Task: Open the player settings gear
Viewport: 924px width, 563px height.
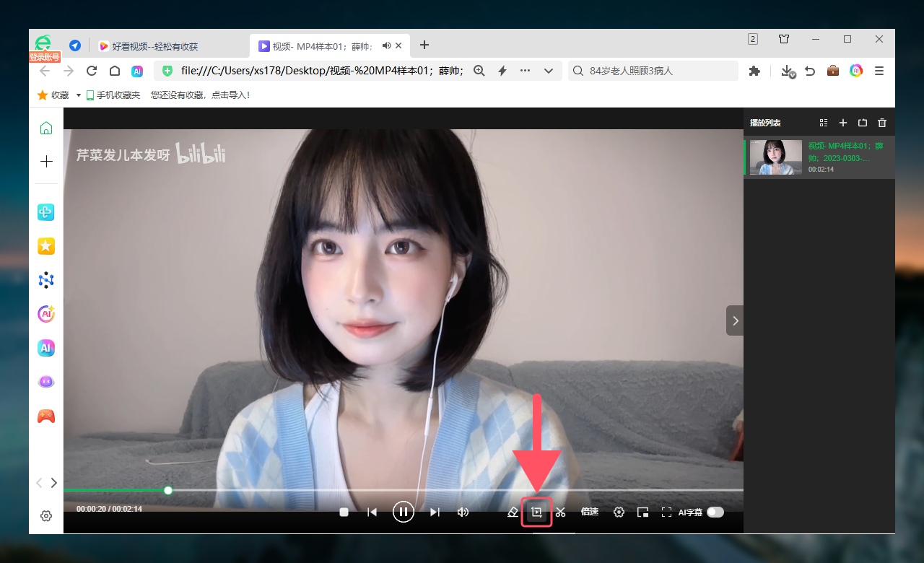Action: pos(619,512)
